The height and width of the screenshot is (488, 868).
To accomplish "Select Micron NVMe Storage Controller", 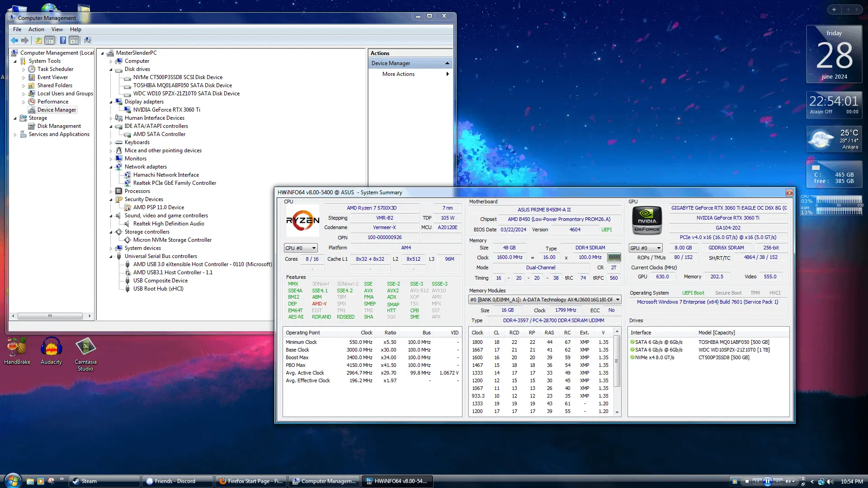I will coord(172,240).
